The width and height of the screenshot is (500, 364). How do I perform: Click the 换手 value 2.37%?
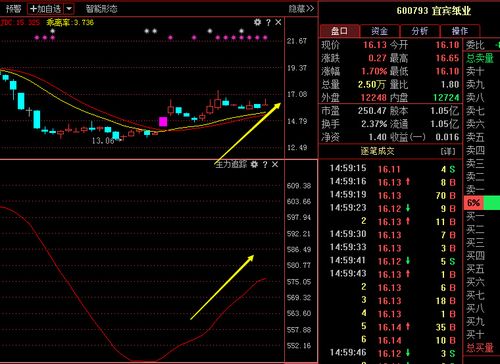374,124
